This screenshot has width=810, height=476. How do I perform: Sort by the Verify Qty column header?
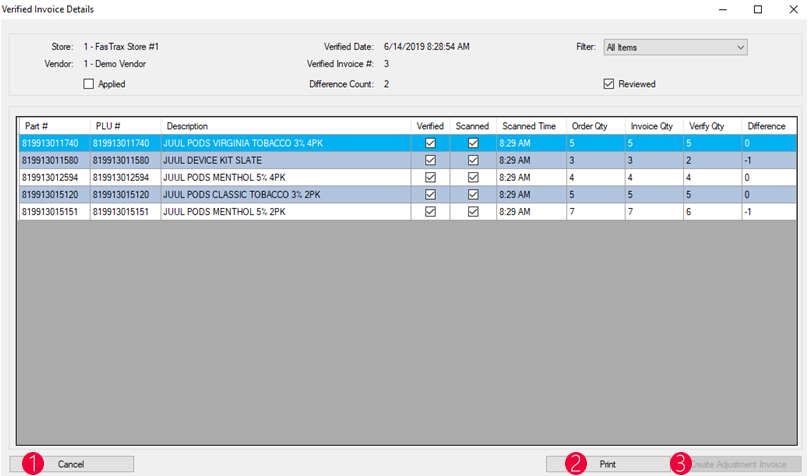pyautogui.click(x=712, y=126)
